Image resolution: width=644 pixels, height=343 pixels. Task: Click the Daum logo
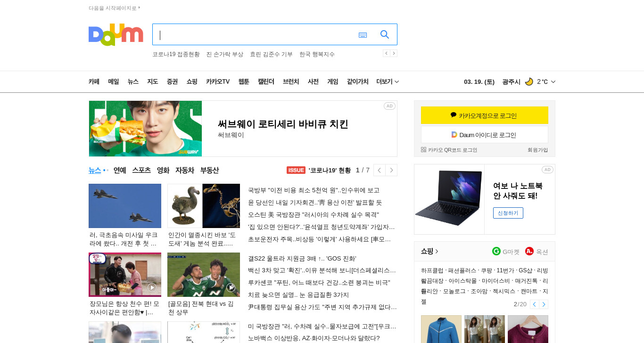[x=116, y=34]
